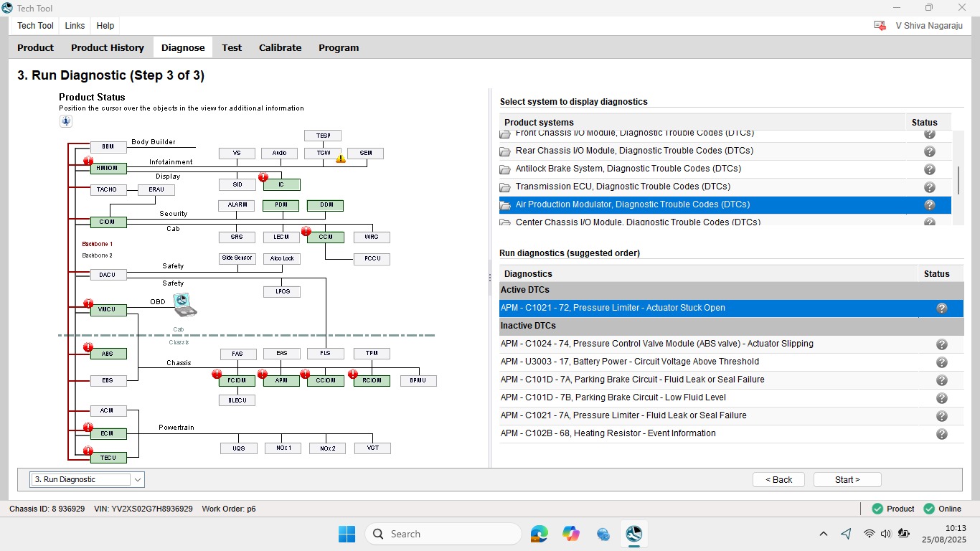Click the ABS node in the diagram
The width and height of the screenshot is (980, 551).
(108, 354)
